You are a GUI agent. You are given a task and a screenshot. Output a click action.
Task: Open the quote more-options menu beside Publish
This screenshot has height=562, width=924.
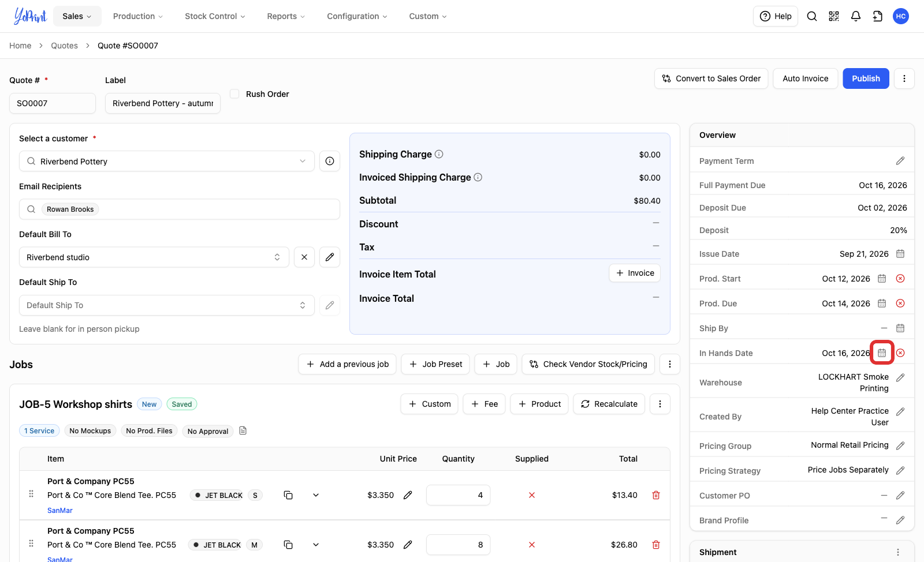tap(904, 78)
